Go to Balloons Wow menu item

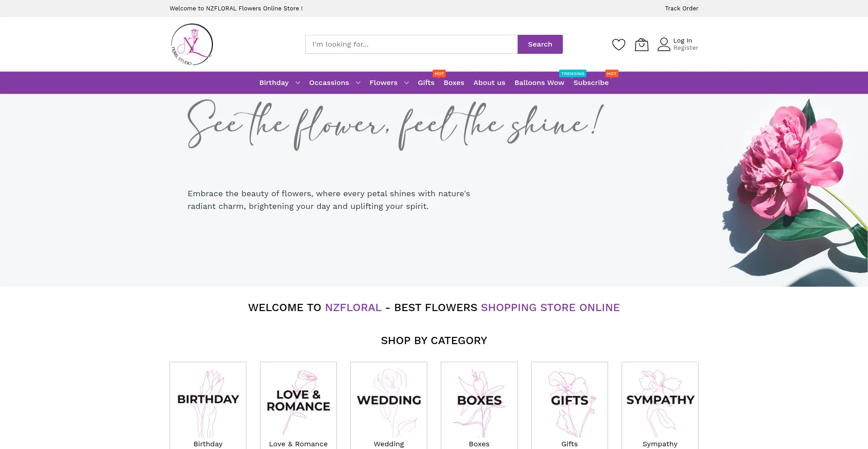539,83
